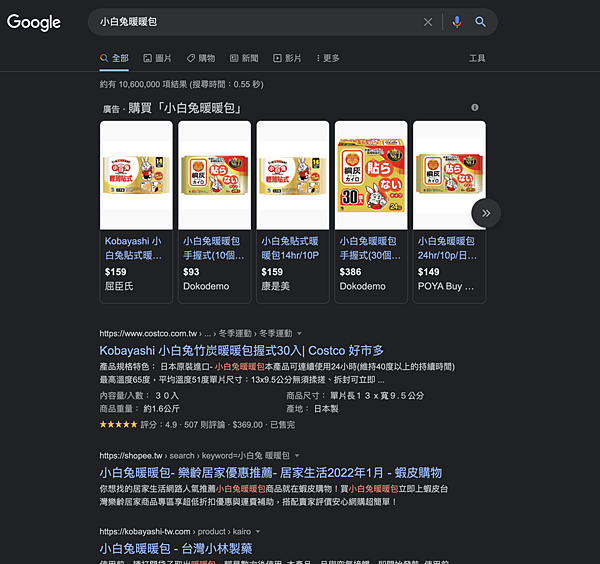Switch to the 影片 tab
The image size is (600, 564).
[287, 58]
